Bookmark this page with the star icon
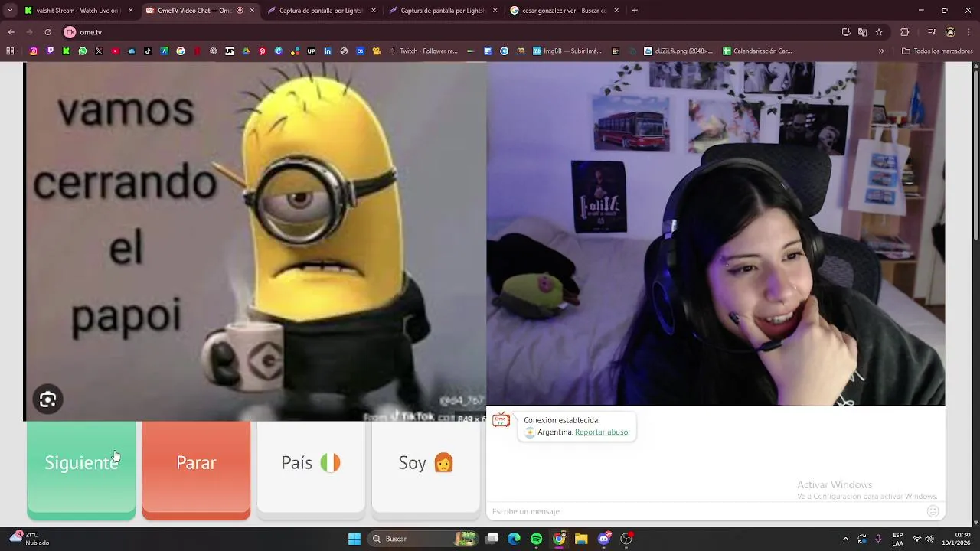Viewport: 980px width, 551px height. pos(879,32)
